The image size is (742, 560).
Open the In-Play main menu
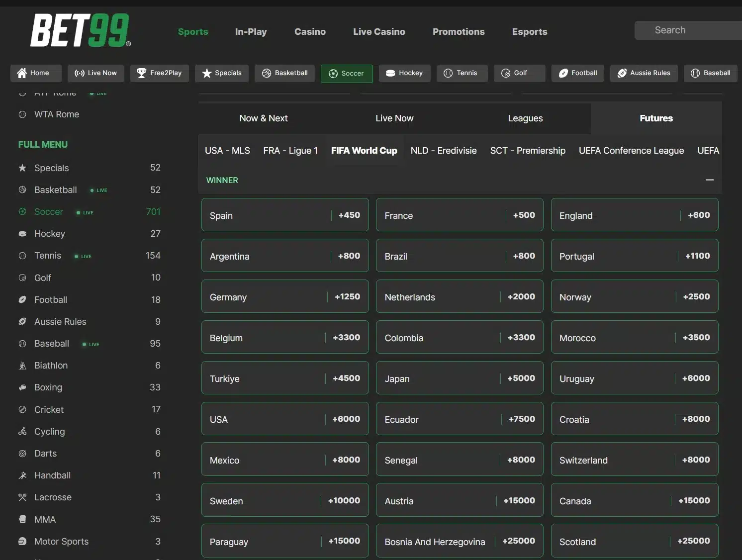(x=251, y=31)
